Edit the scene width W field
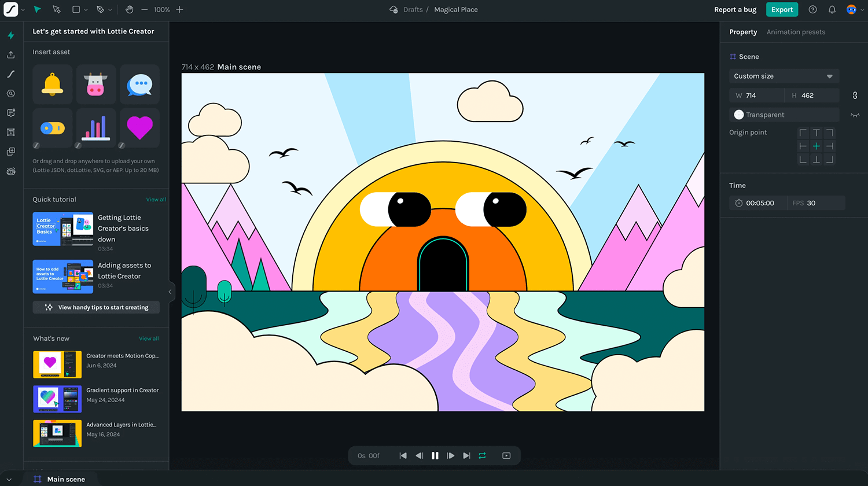 [757, 95]
